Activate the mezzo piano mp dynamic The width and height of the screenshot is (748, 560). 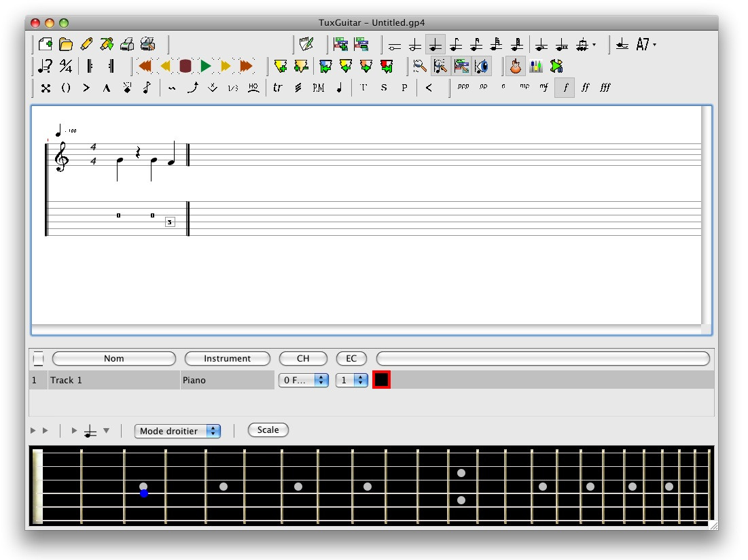[x=523, y=88]
